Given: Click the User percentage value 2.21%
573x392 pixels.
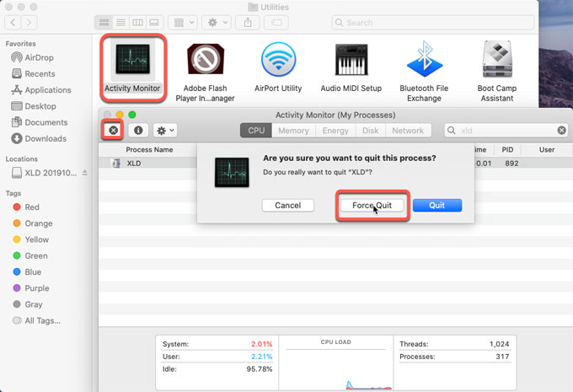Looking at the screenshot, I should pos(261,357).
